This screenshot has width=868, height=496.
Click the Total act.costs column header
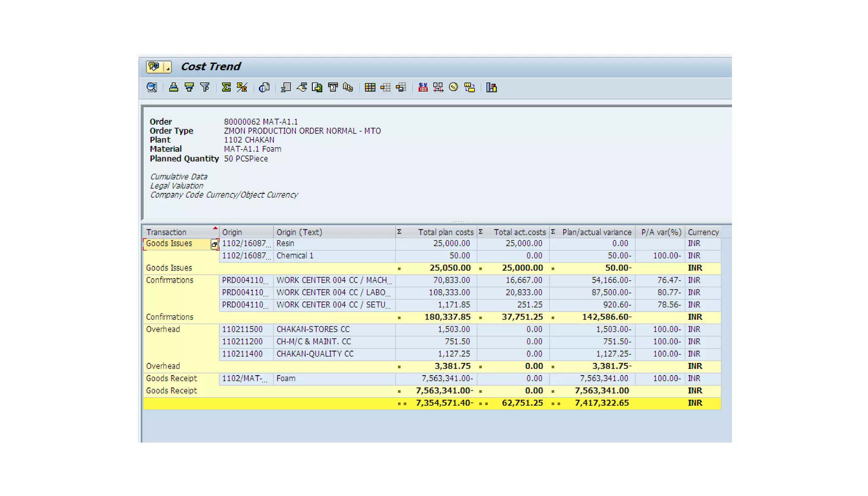519,232
